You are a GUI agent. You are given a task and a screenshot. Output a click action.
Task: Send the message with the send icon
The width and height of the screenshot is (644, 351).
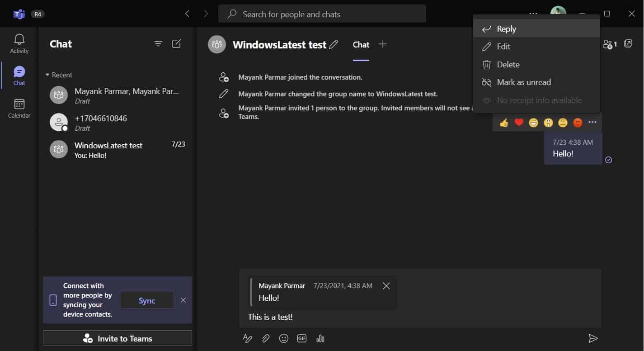pyautogui.click(x=593, y=338)
